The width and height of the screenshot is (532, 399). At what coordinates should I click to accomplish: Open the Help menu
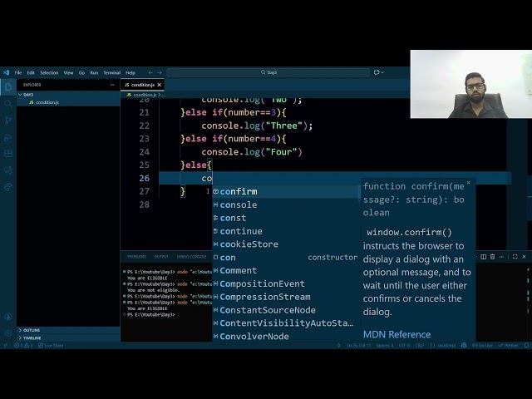pyautogui.click(x=131, y=72)
